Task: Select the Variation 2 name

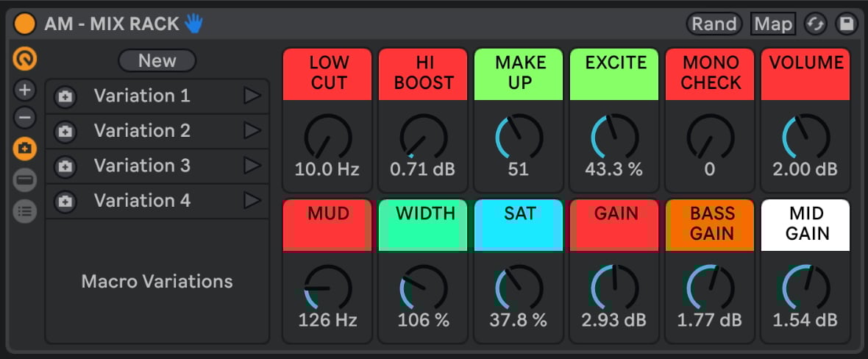Action: (142, 131)
